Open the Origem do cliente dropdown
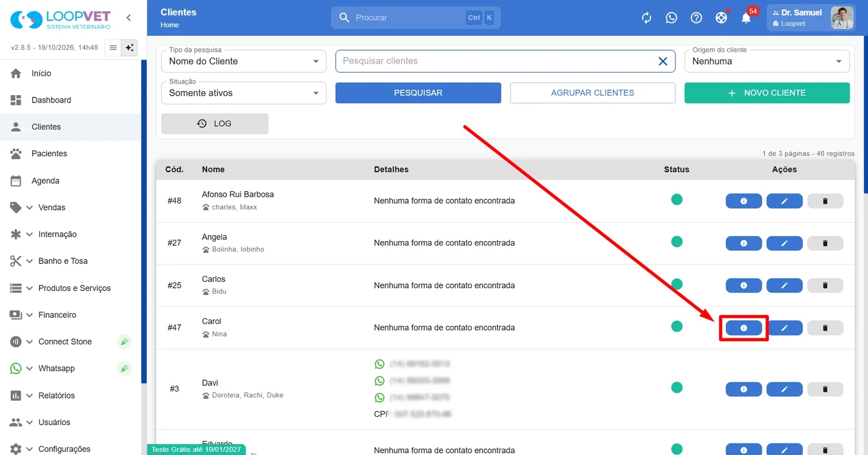The width and height of the screenshot is (868, 455). click(767, 61)
